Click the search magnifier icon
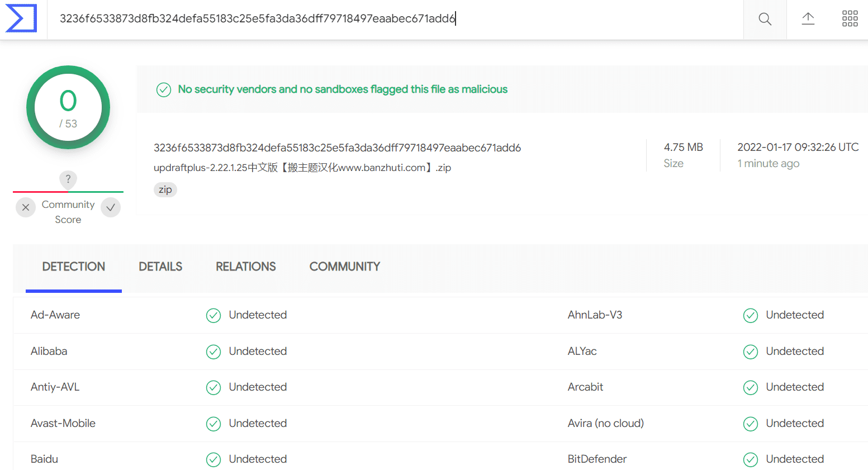This screenshot has width=868, height=470. click(765, 20)
